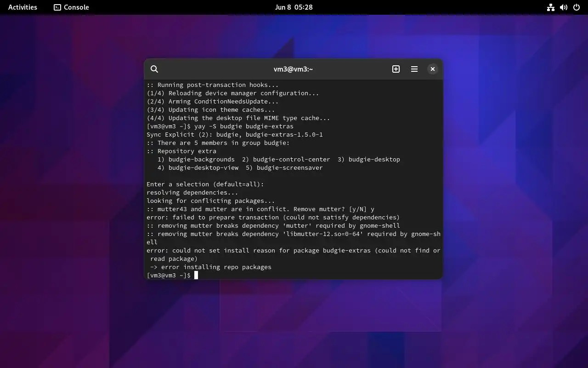The image size is (588, 368).
Task: Open the Console app menu in top bar
Action: click(x=71, y=7)
